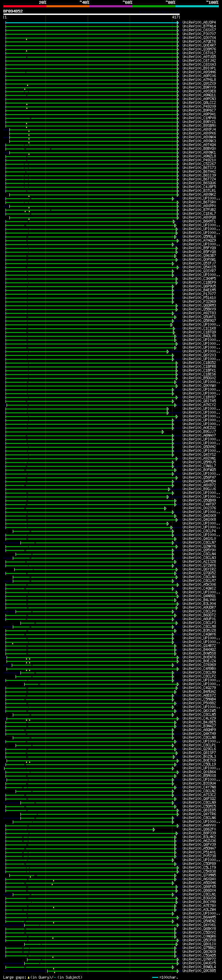Select hit UniRef100_Q4SYS2
The width and height of the screenshot is (222, 980).
(199, 454)
